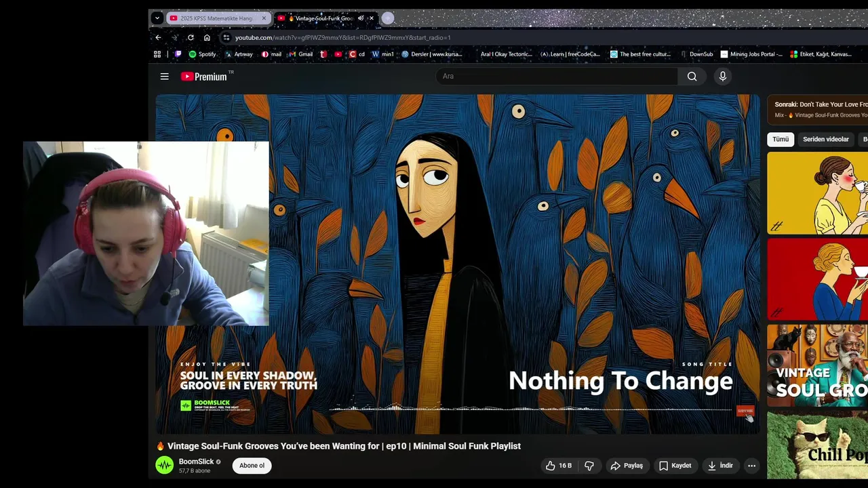Share the video using Paylaş
Image resolution: width=868 pixels, height=488 pixels.
click(x=627, y=466)
